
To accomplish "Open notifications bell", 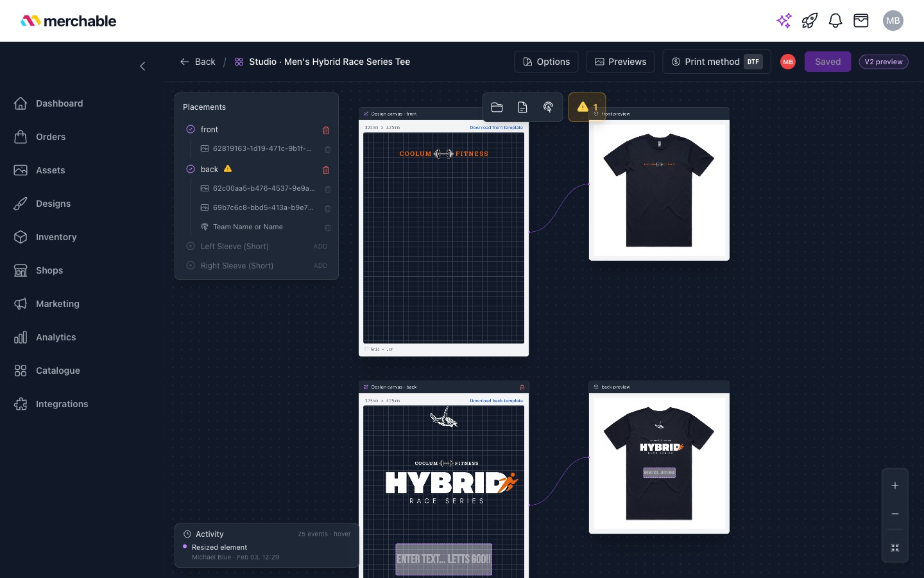I will pyautogui.click(x=835, y=21).
